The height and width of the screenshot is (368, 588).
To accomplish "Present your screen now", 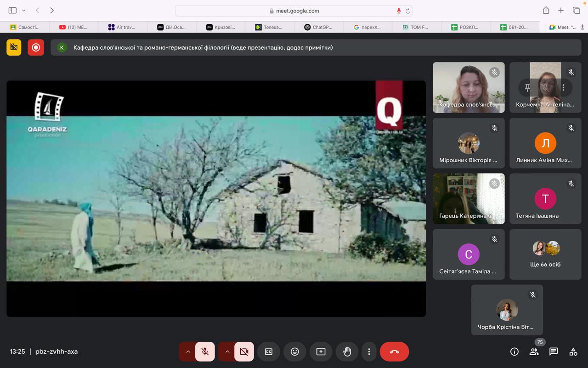I will [321, 351].
